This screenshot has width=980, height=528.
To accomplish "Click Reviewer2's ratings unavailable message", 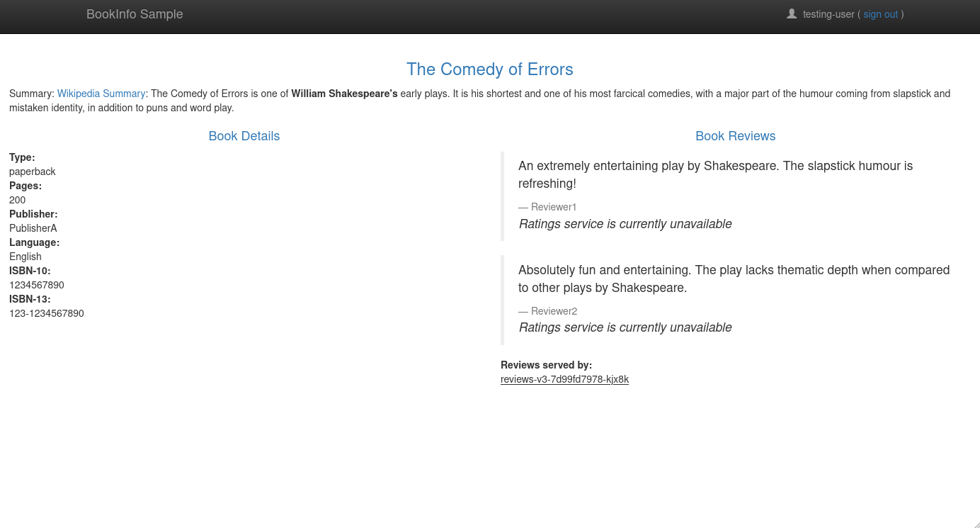I will click(625, 327).
